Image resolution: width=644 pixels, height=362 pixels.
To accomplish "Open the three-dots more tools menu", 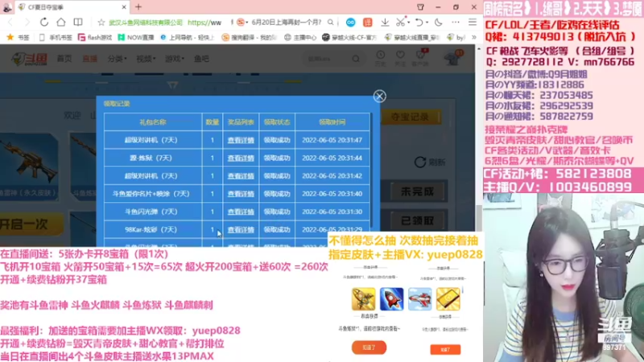I will 456,23.
